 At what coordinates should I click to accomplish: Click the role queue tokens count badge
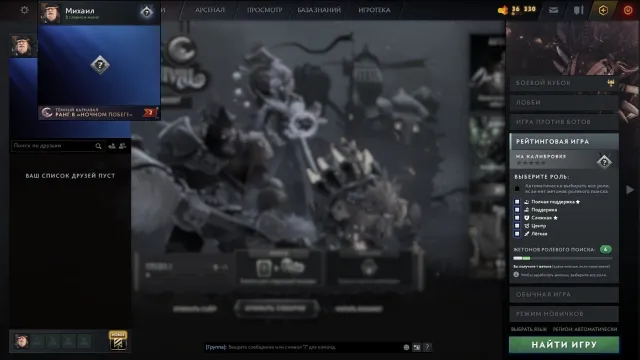point(606,249)
